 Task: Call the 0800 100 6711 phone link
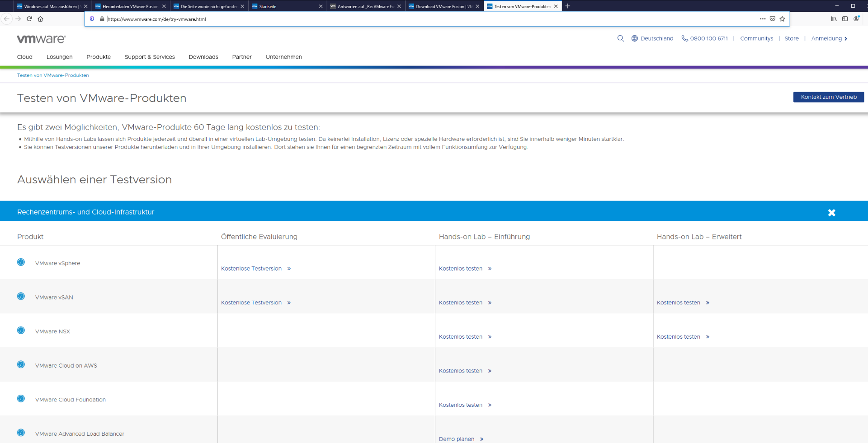click(x=705, y=38)
